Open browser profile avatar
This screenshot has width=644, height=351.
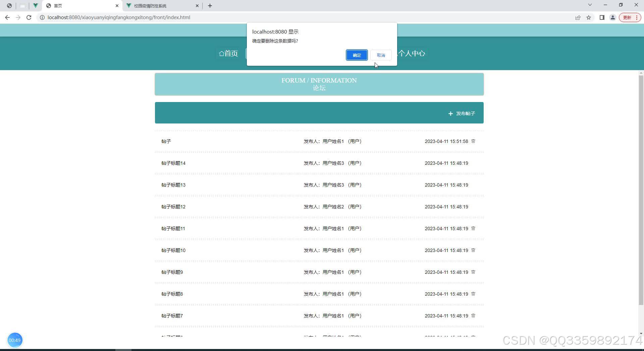point(613,17)
